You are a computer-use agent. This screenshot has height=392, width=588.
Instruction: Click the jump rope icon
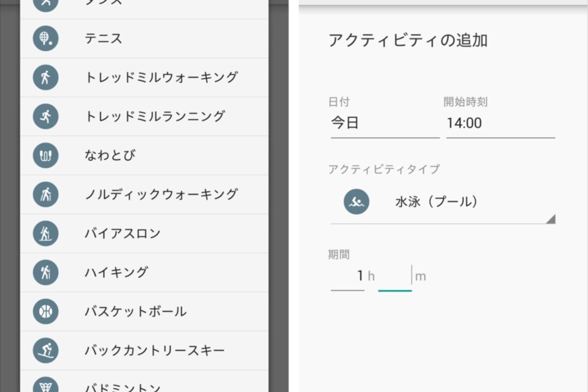[46, 155]
